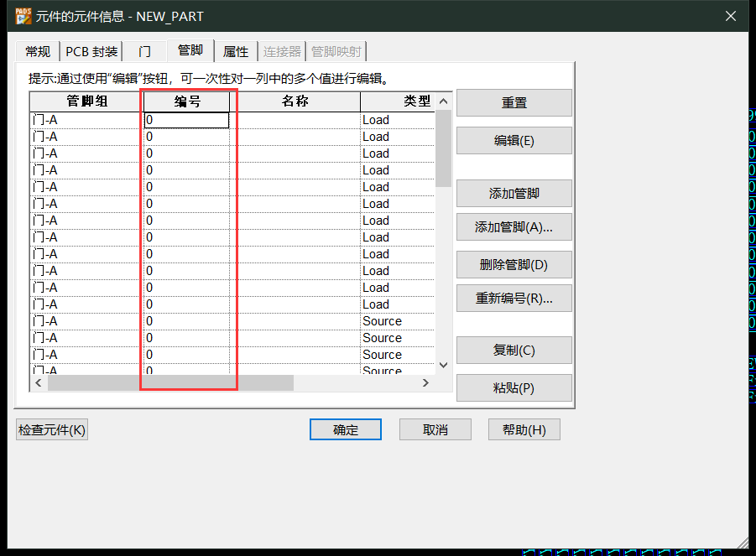Click the 添加管脚 button
Viewport: 756px width, 556px height.
coord(514,193)
